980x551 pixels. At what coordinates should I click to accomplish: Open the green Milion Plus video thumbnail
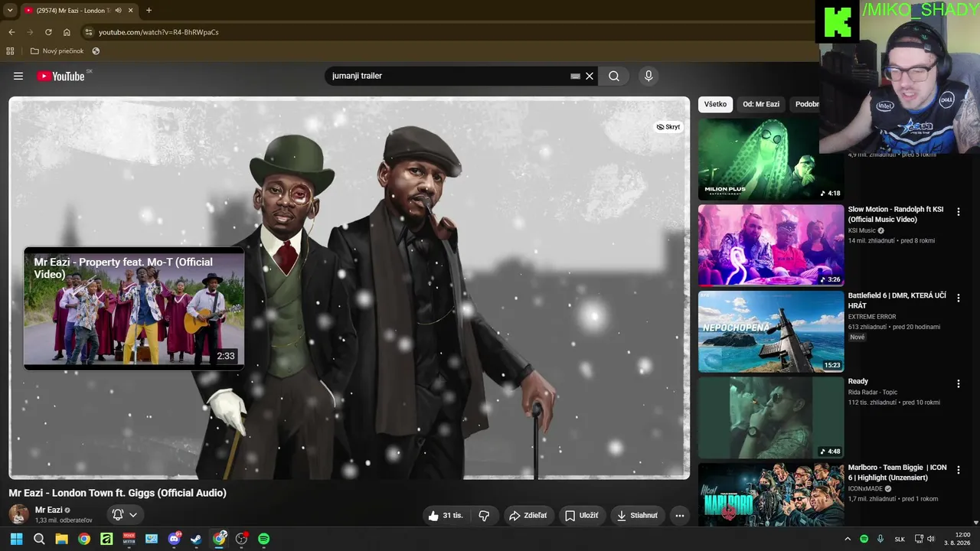pyautogui.click(x=771, y=159)
